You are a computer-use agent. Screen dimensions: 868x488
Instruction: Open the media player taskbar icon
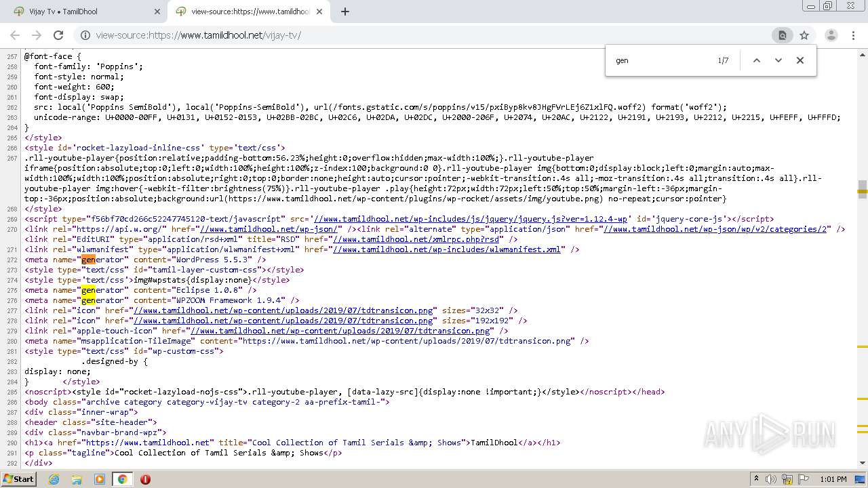[x=100, y=479]
